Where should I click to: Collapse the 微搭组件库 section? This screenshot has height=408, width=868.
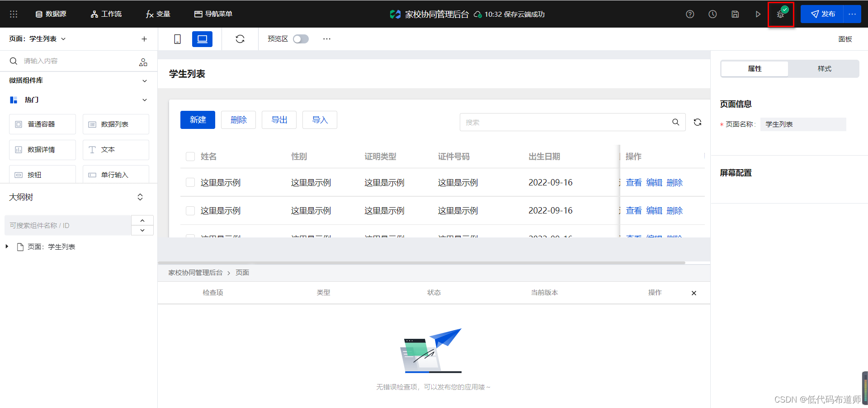coord(145,81)
